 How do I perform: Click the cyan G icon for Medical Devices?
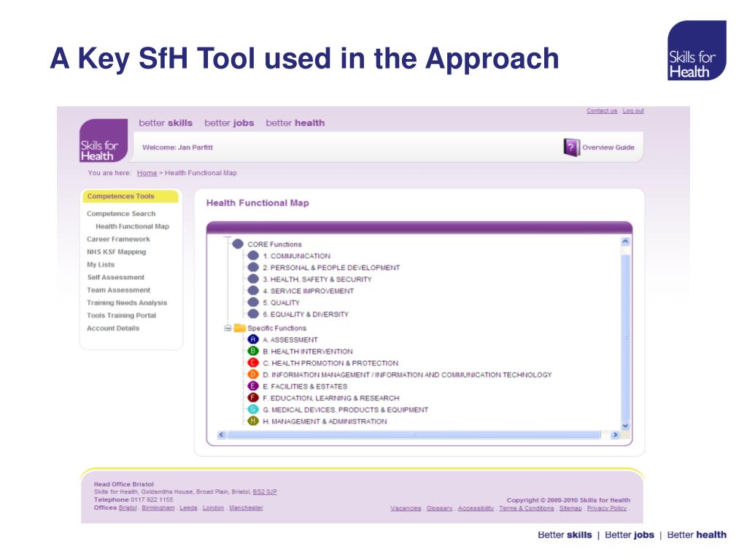tap(253, 410)
